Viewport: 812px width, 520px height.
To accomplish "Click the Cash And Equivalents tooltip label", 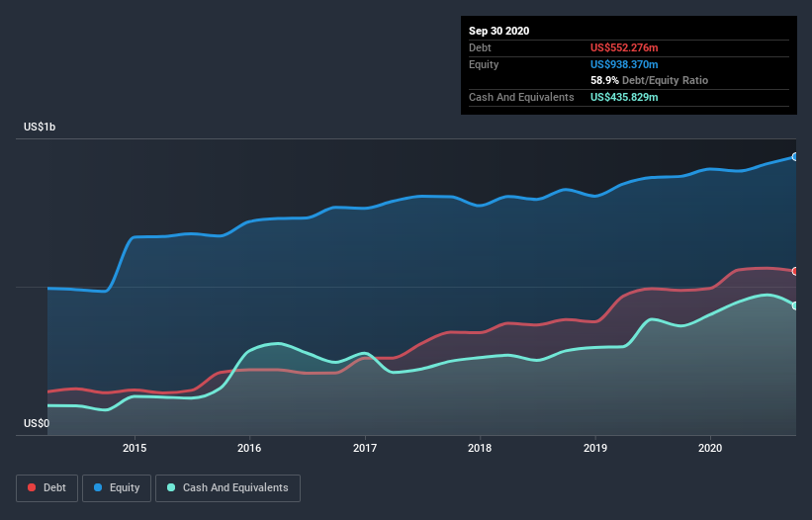I will (521, 97).
